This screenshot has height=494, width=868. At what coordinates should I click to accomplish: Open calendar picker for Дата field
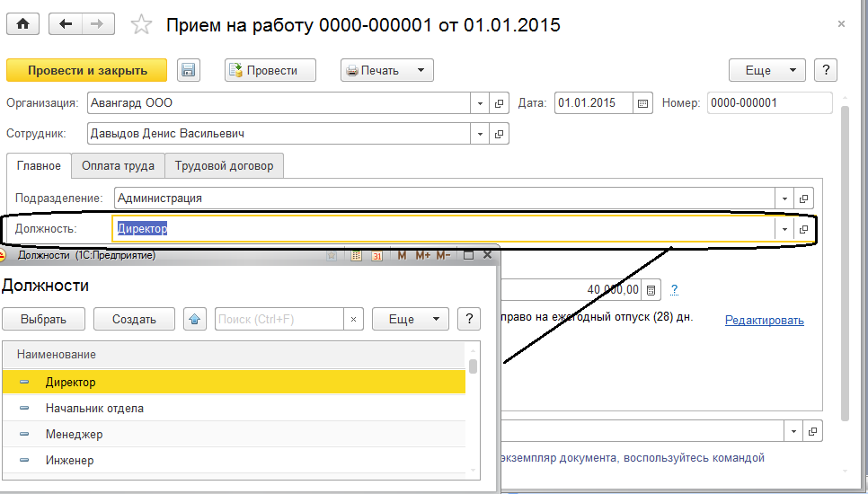pyautogui.click(x=642, y=103)
